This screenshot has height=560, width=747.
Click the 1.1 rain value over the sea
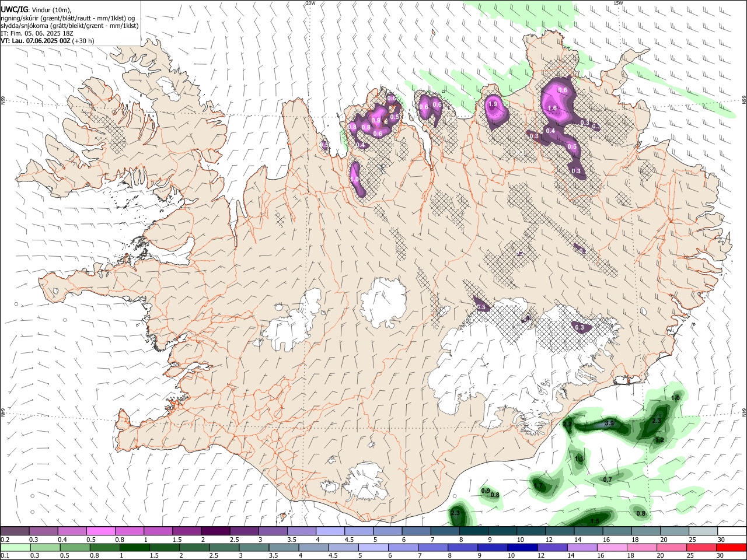(x=580, y=459)
